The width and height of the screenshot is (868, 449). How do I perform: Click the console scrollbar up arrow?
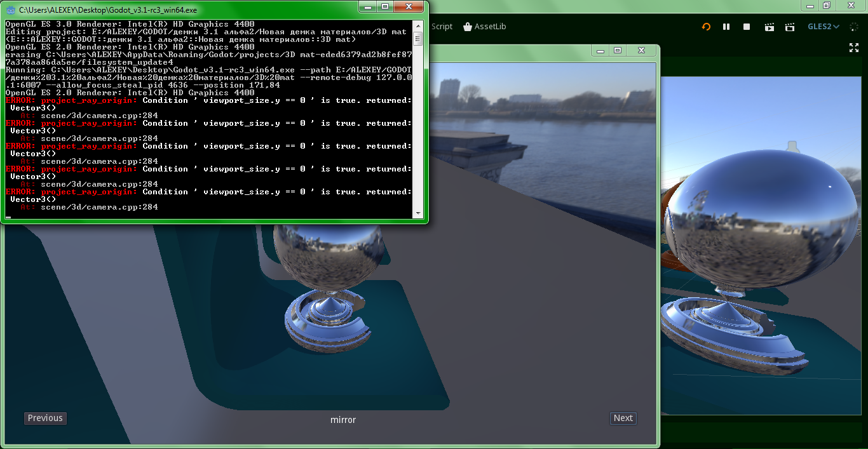(417, 25)
